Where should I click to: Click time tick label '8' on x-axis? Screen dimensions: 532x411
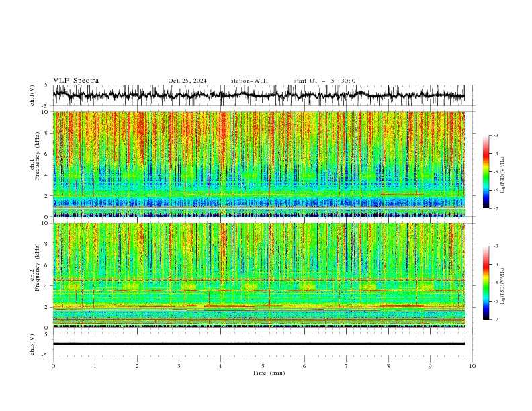point(388,366)
